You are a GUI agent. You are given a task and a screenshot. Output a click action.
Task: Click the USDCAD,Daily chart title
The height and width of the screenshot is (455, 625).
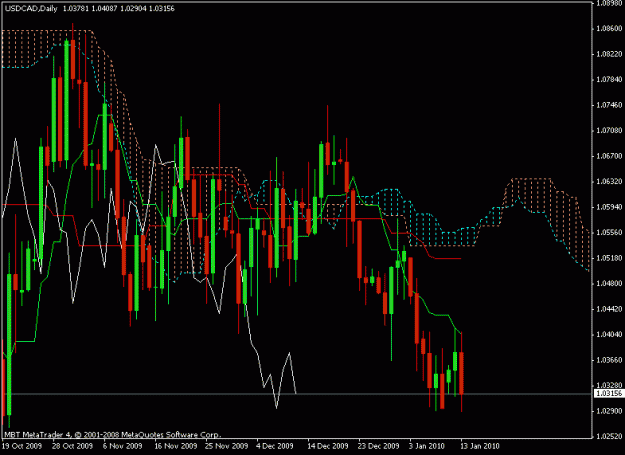[31, 8]
